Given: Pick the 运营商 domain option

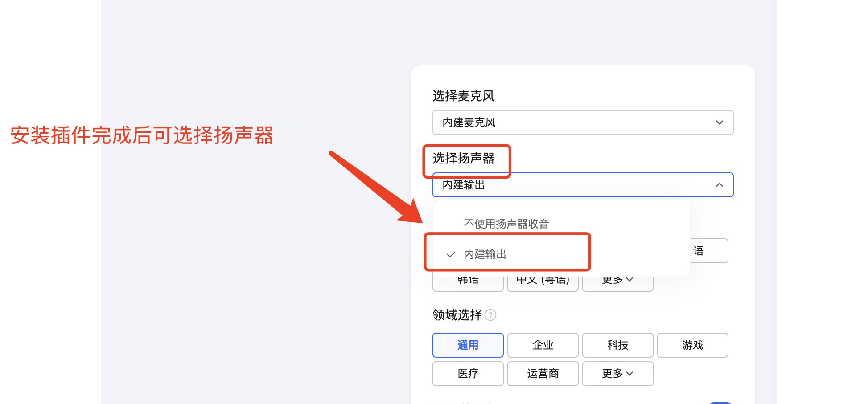Looking at the screenshot, I should (x=543, y=374).
